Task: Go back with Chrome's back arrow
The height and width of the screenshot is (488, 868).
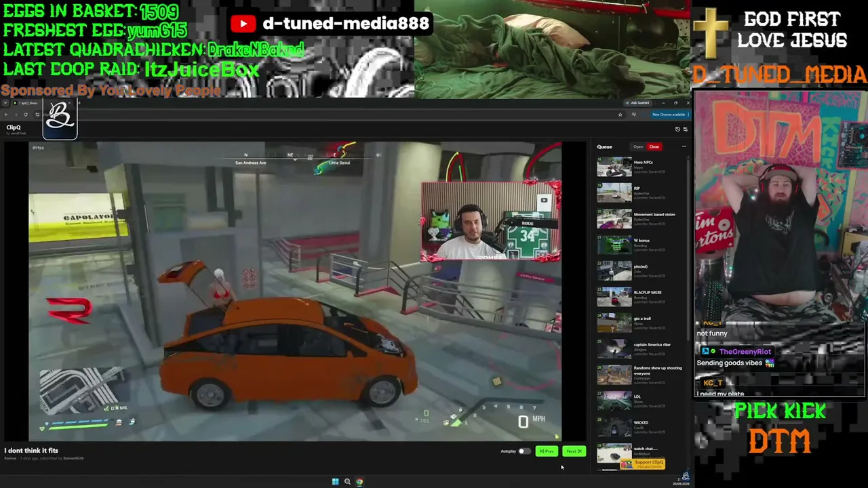Action: point(6,115)
